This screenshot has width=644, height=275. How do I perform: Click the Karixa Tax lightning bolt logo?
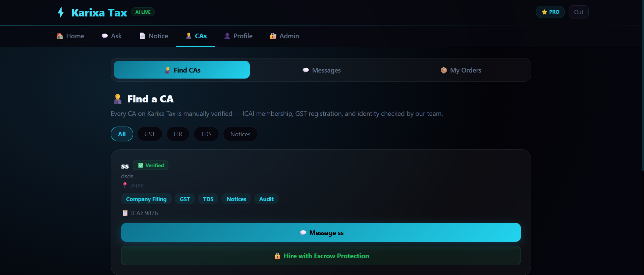(61, 12)
